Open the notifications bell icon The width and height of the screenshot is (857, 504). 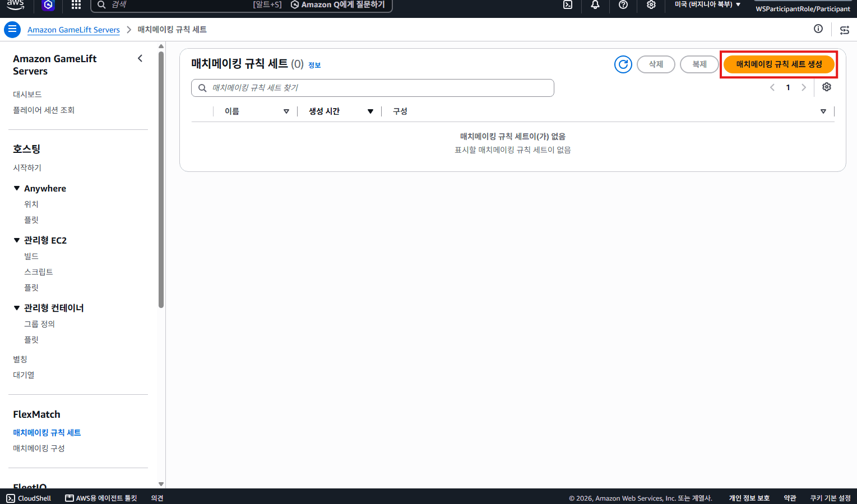595,5
